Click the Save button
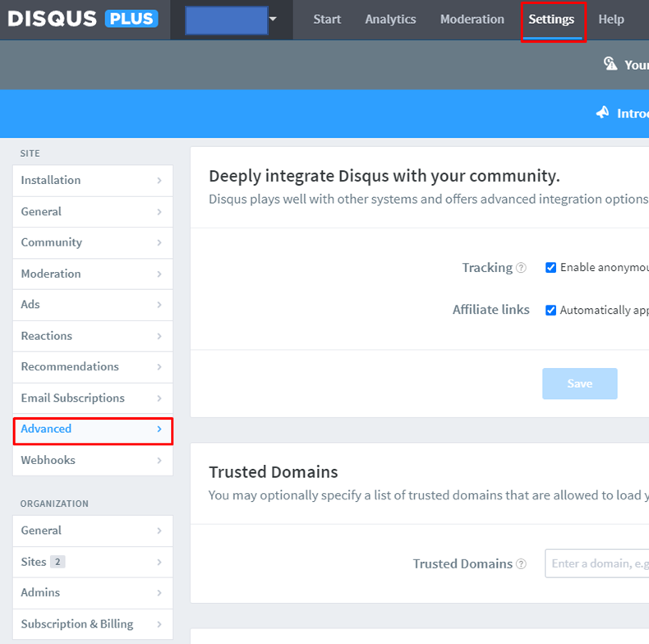The height and width of the screenshot is (644, 649). (x=579, y=384)
